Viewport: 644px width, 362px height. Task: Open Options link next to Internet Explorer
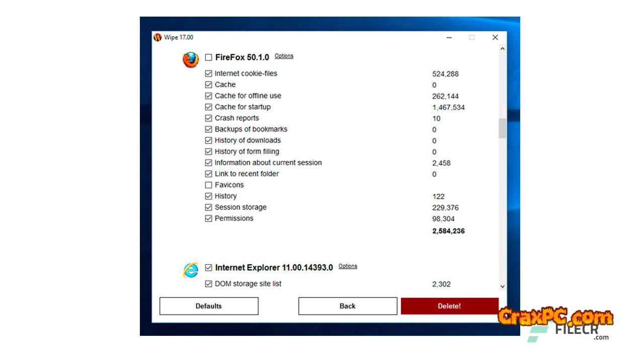(x=348, y=266)
